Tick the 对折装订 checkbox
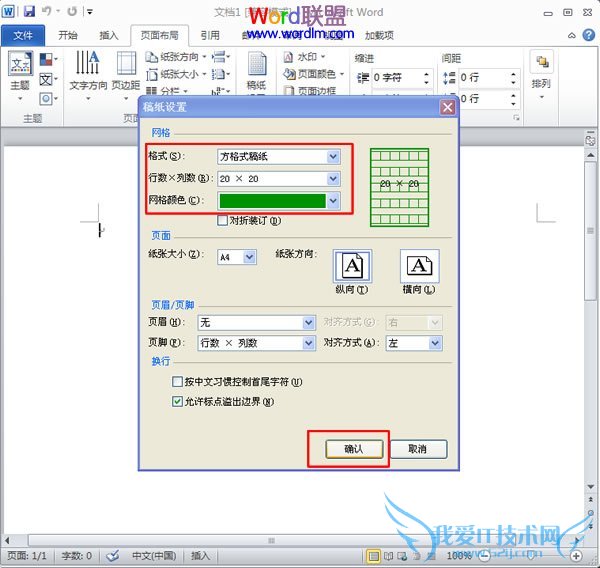This screenshot has width=600, height=568. (222, 220)
